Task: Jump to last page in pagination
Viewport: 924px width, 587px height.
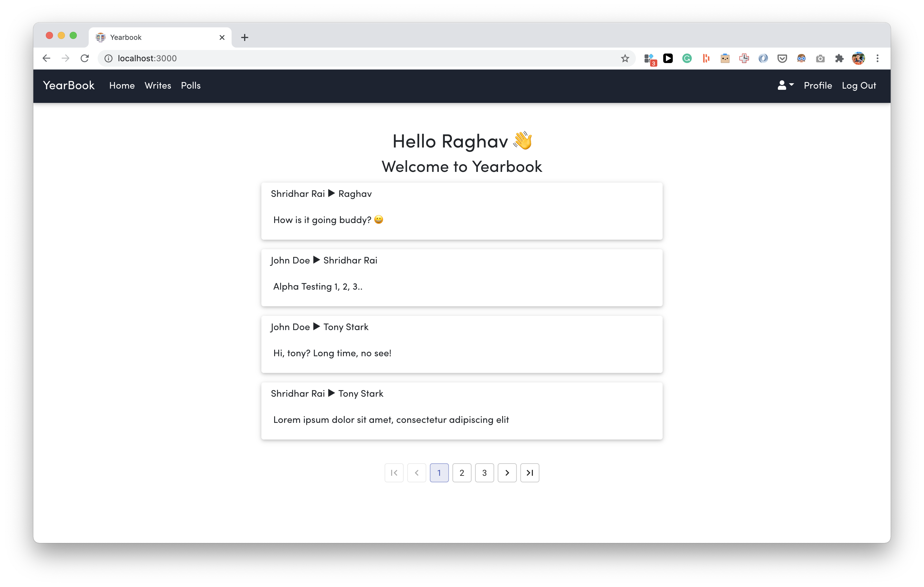Action: coord(530,473)
